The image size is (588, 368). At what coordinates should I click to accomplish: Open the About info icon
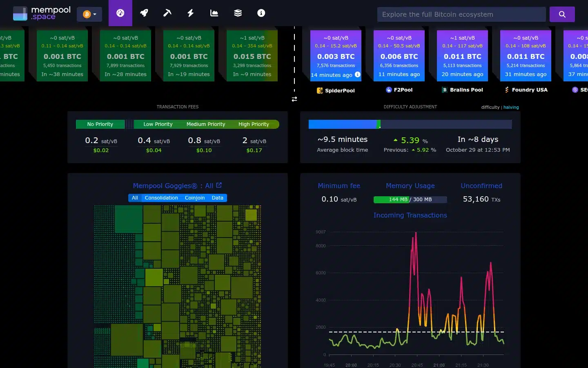point(261,13)
